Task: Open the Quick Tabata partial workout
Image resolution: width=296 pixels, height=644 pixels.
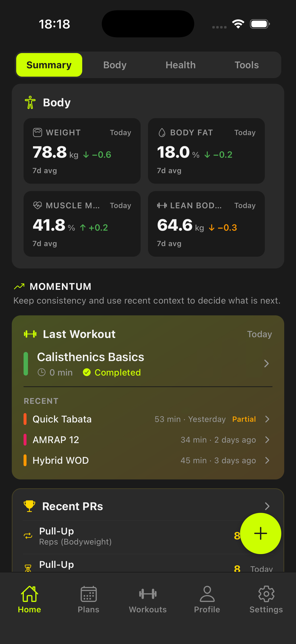Action: point(267,419)
